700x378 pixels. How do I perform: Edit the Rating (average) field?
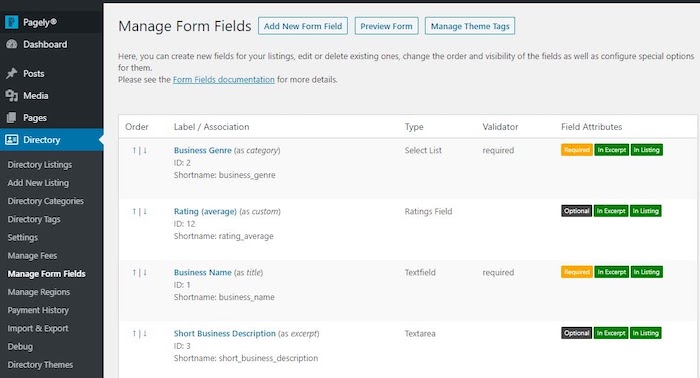[205, 212]
